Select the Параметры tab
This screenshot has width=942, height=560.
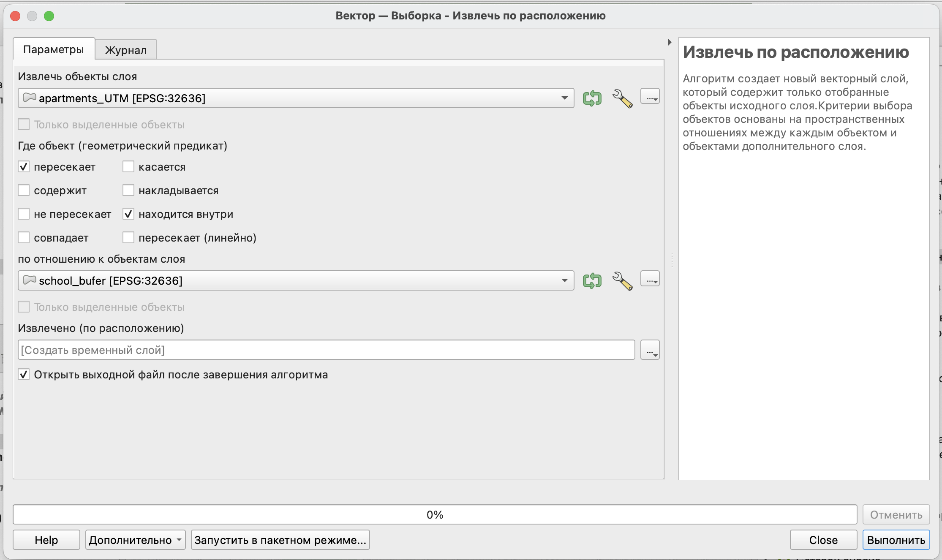53,49
